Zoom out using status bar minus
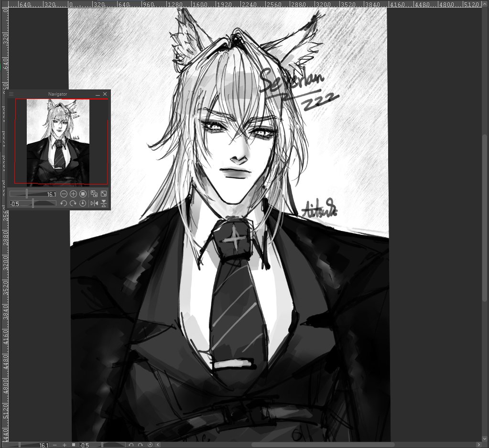The height and width of the screenshot is (448, 489). (55, 445)
